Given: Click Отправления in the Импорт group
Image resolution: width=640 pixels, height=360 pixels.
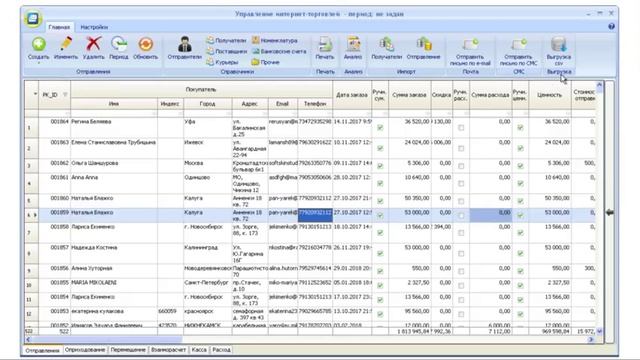Looking at the screenshot, I should point(424,44).
